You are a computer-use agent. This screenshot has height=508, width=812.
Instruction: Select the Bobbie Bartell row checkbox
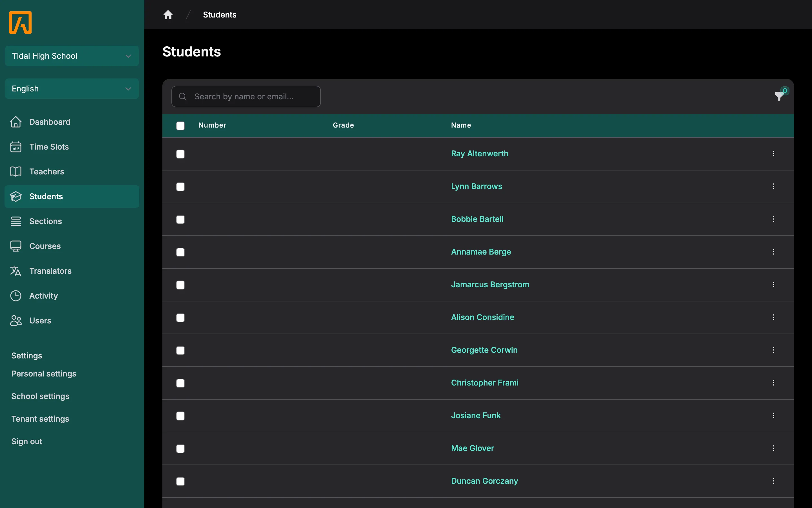tap(180, 219)
